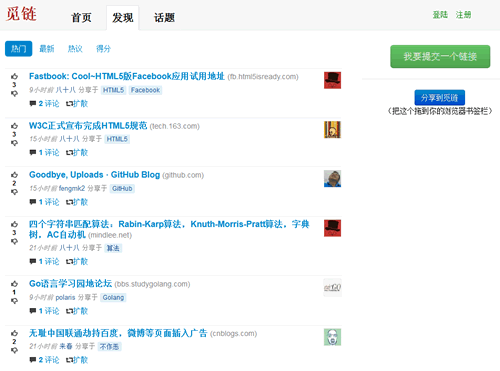This screenshot has height=371, width=500.
Task: Upvote the 中国联通劫持百度 post
Action: coord(14,333)
